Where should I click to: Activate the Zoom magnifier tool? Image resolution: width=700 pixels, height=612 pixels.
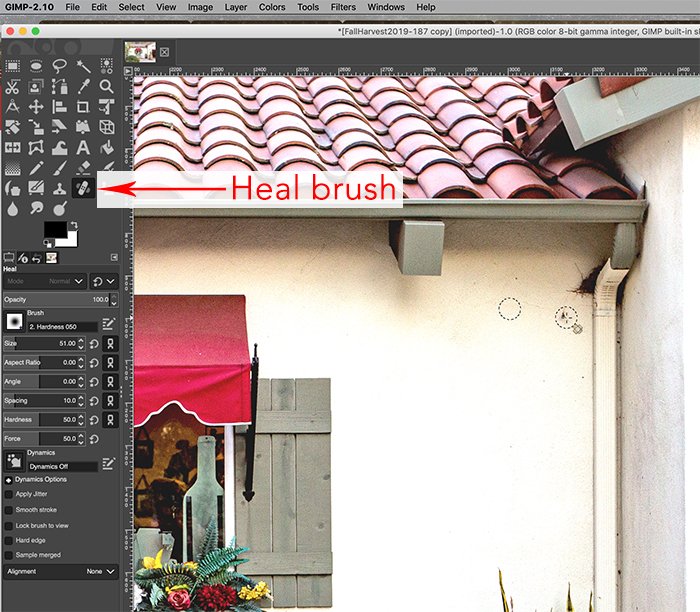click(106, 87)
